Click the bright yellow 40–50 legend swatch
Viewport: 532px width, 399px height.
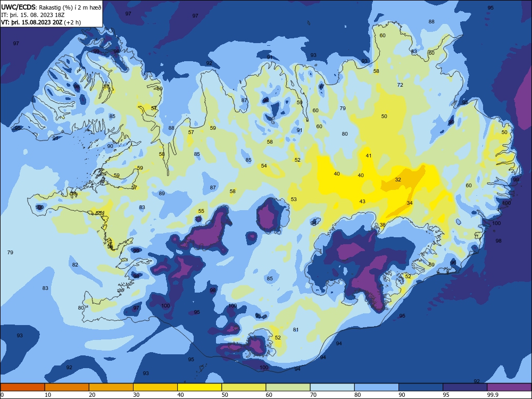(x=199, y=387)
